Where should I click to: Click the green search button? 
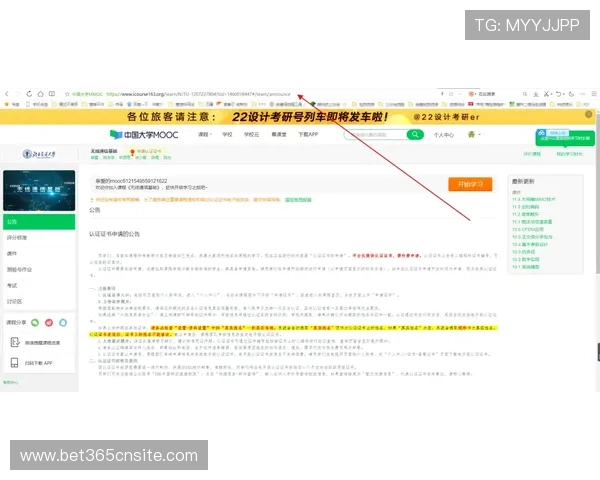(415, 135)
